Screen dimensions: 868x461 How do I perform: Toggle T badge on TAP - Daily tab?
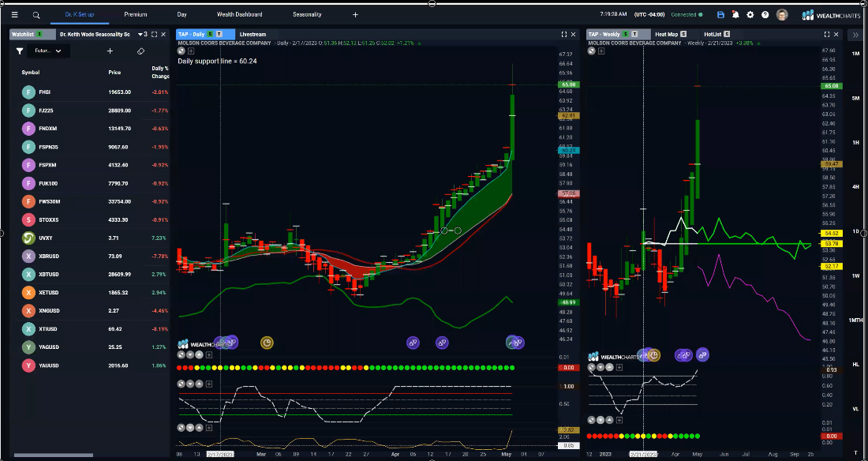(219, 35)
